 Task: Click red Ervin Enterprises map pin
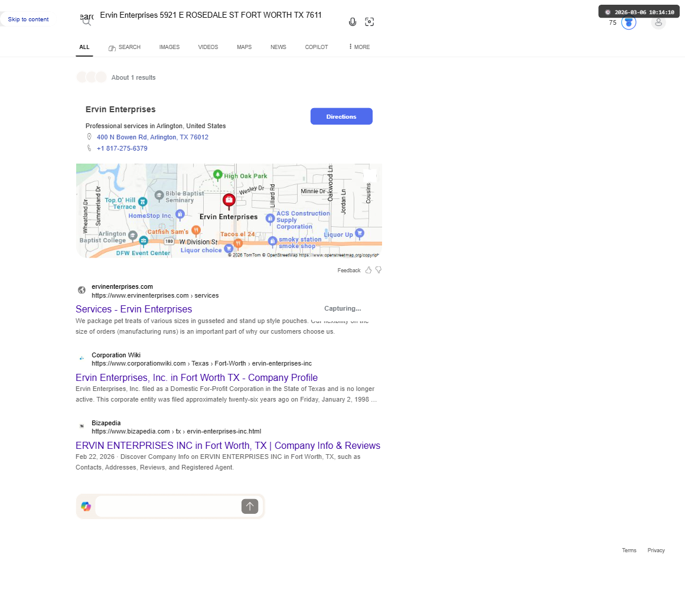coord(229,201)
